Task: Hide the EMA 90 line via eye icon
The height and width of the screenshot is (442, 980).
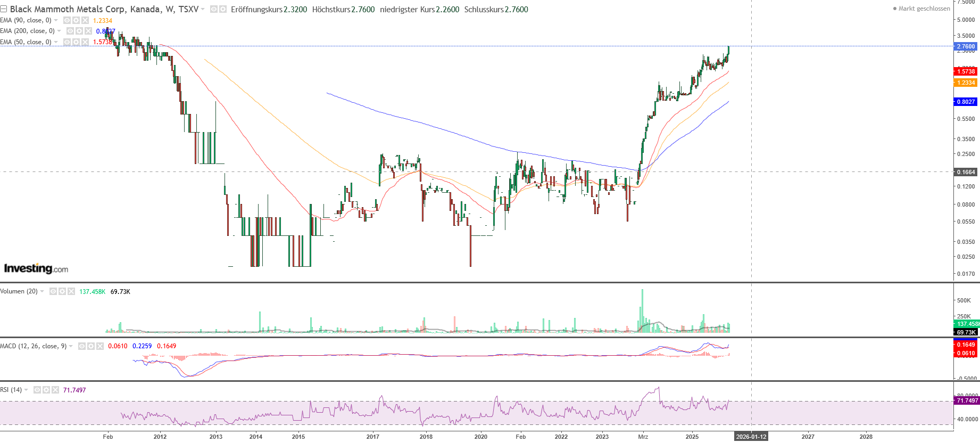Action: point(67,20)
